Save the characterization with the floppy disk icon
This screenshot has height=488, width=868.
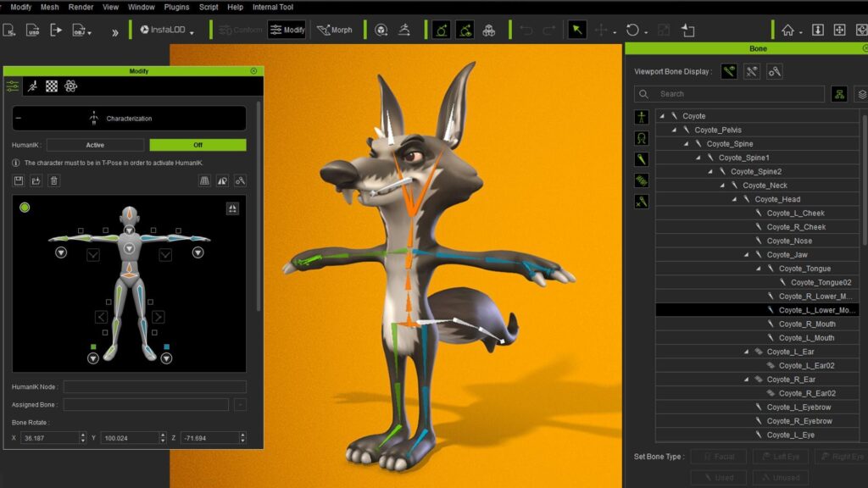tap(19, 180)
